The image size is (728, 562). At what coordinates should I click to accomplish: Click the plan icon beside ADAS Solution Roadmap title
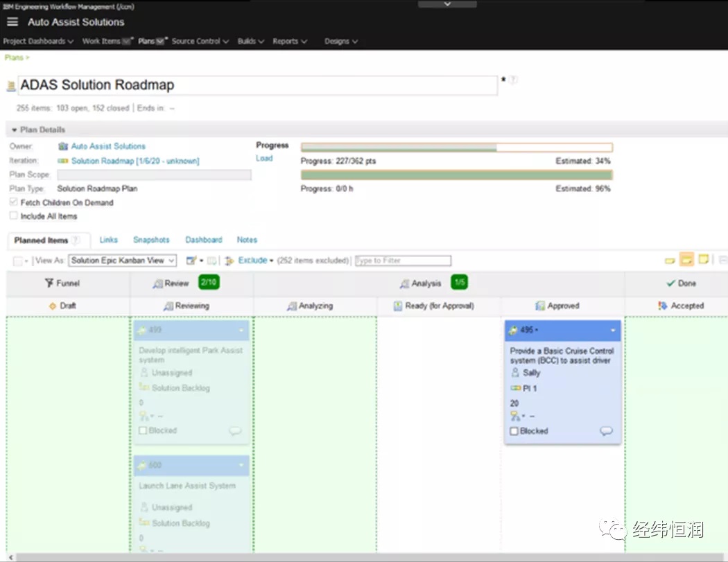pos(11,86)
